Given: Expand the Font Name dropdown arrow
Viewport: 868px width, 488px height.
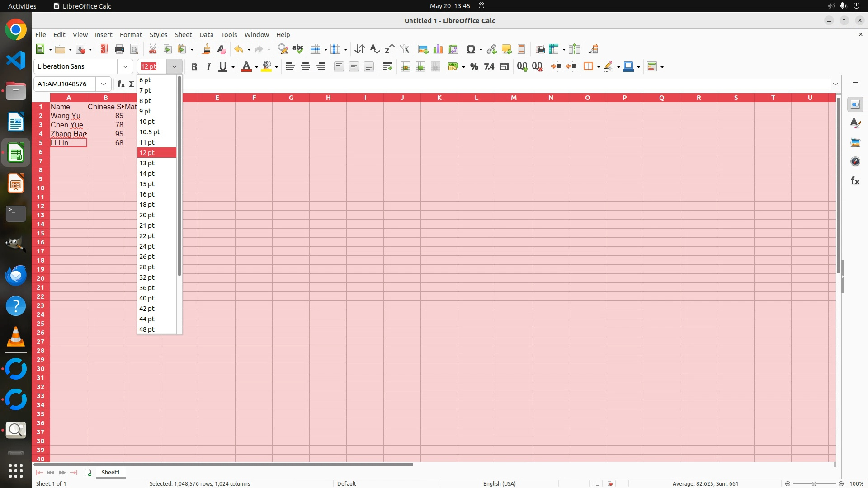Looking at the screenshot, I should [125, 66].
